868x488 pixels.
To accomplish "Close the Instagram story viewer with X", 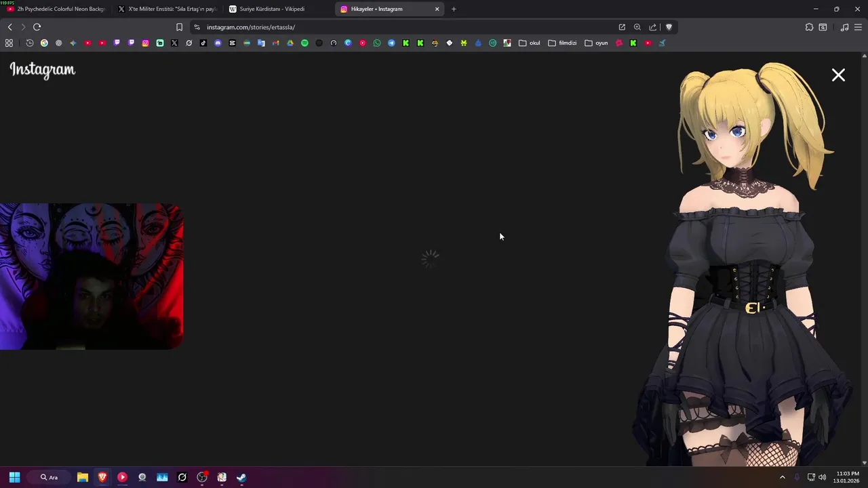I will pyautogui.click(x=838, y=75).
